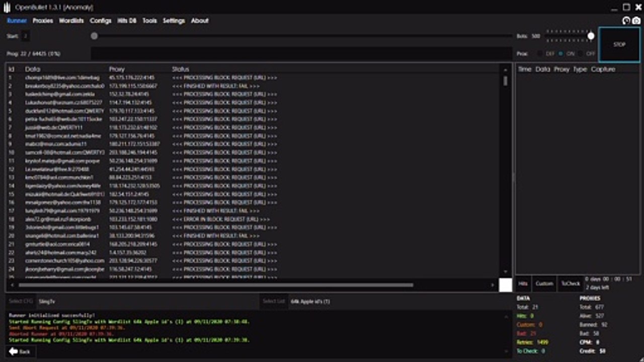The width and height of the screenshot is (644, 362).
Task: Click the To Check: 0 stat
Action: pos(531,351)
